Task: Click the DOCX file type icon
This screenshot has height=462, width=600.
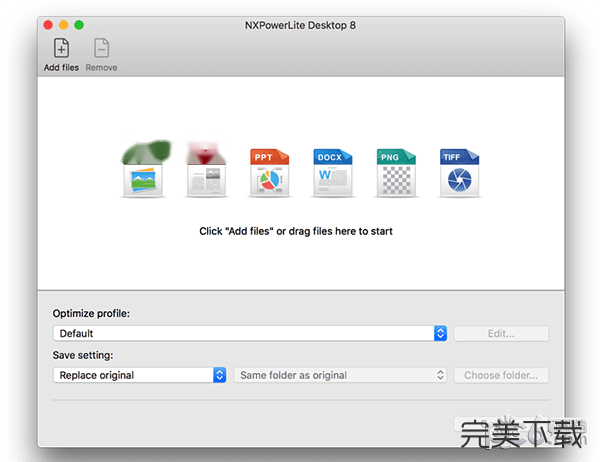Action: (333, 173)
